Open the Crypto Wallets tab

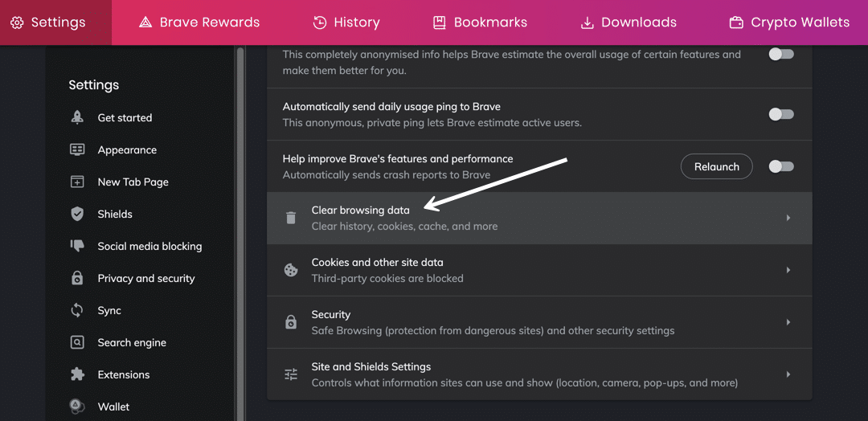tap(790, 22)
